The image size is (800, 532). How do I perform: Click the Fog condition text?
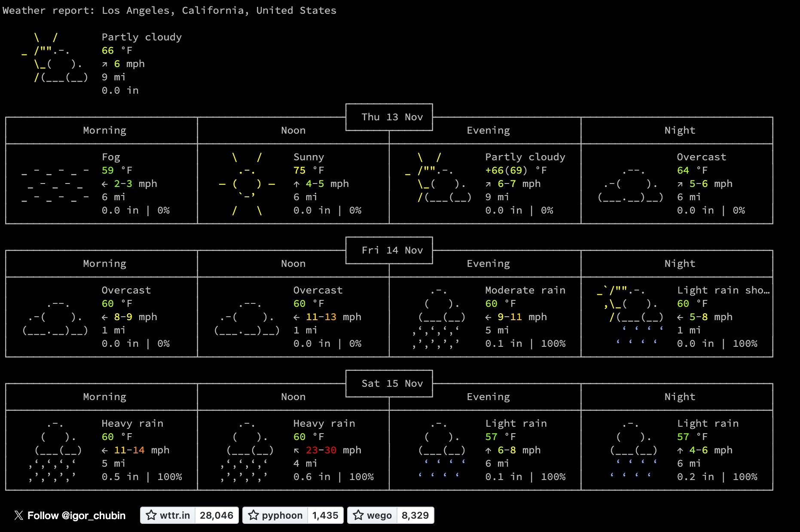tap(111, 157)
